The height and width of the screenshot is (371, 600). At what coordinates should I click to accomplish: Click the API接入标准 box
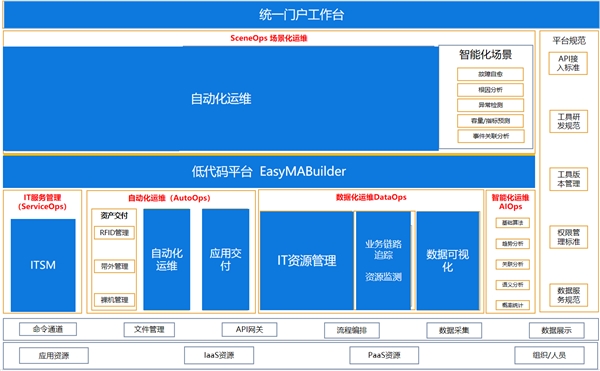coord(568,63)
